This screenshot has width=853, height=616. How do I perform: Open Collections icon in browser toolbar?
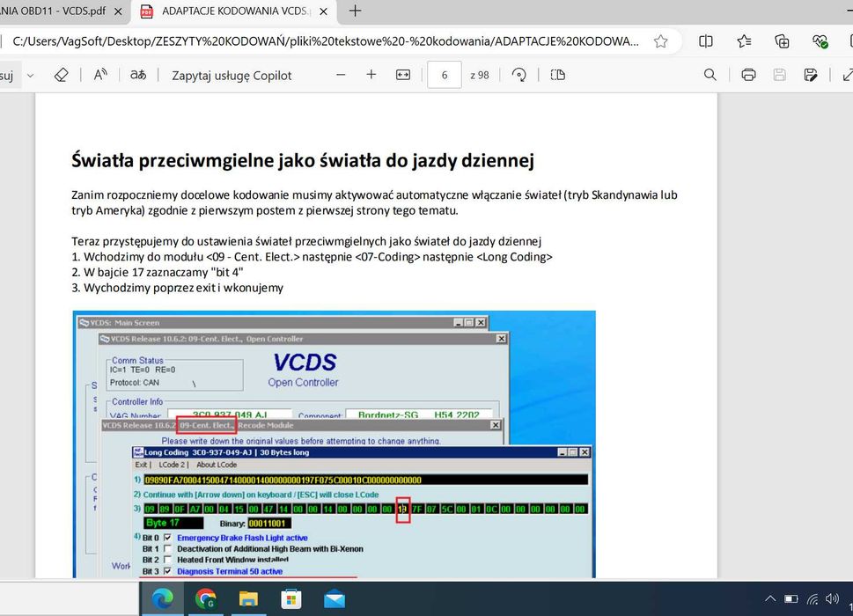(782, 41)
